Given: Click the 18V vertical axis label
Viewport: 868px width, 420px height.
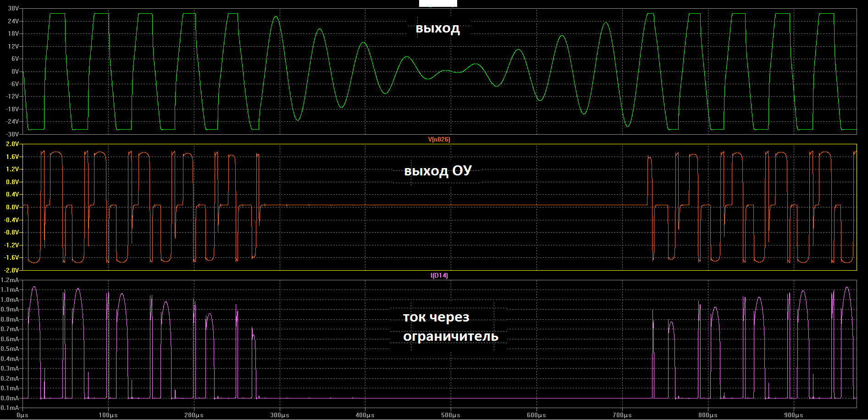Looking at the screenshot, I should click(13, 33).
